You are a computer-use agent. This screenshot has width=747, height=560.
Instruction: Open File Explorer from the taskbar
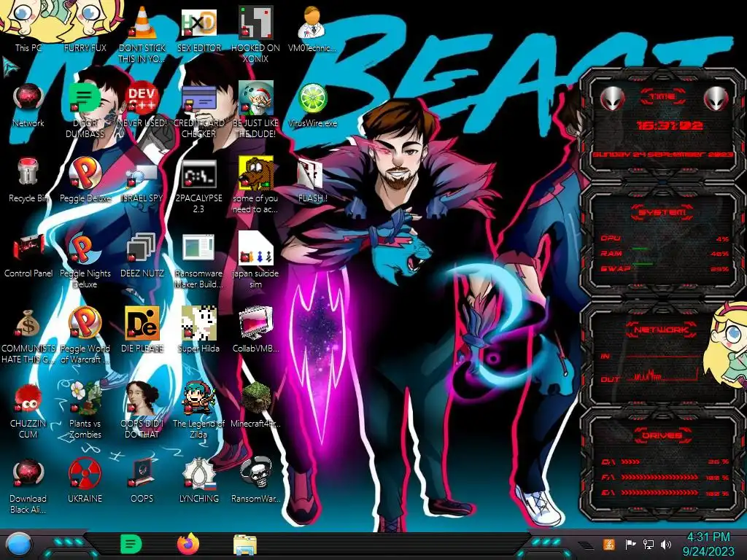click(x=245, y=545)
